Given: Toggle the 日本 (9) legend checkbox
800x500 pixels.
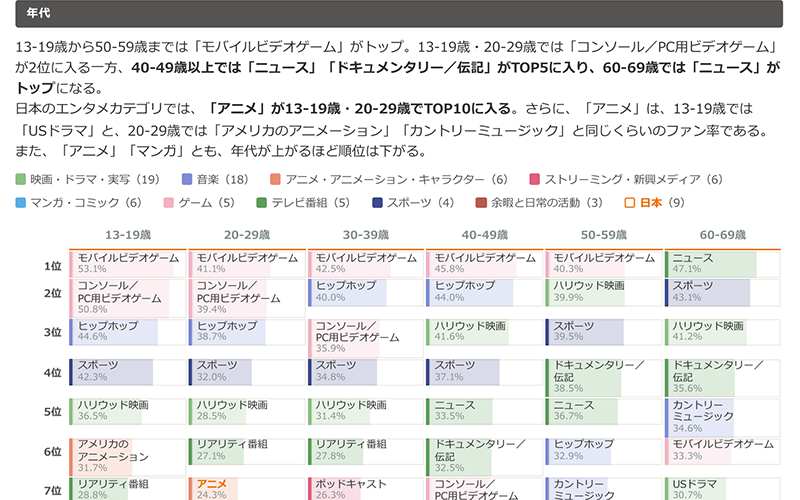Looking at the screenshot, I should [x=630, y=203].
